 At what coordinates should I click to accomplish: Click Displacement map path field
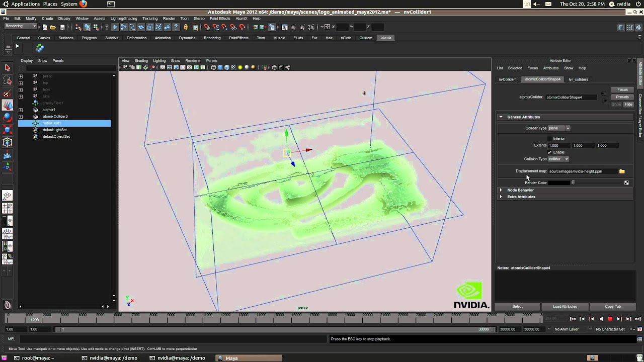tap(582, 171)
